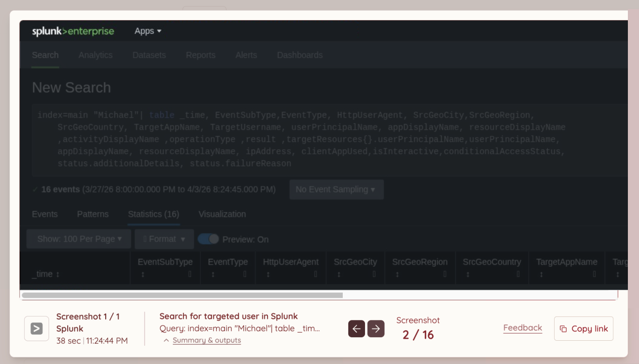Viewport: 639px width, 364px height.
Task: Click the Splunk enterprise logo
Action: click(73, 31)
